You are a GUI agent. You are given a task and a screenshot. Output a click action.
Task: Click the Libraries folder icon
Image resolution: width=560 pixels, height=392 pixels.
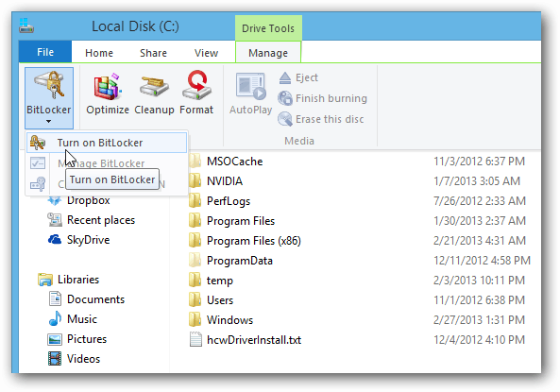tap(45, 280)
